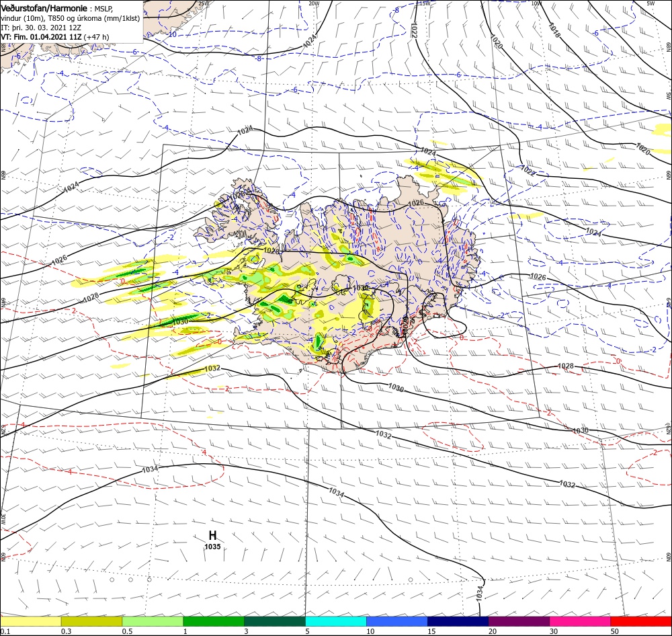
Task: Click the legend value 0.3
Action: (67, 631)
